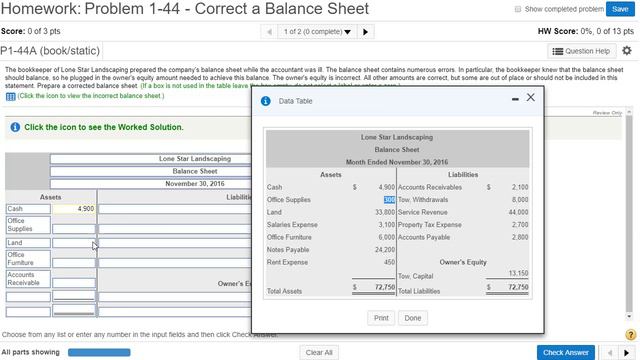Click the Check Answer button

pyautogui.click(x=566, y=353)
